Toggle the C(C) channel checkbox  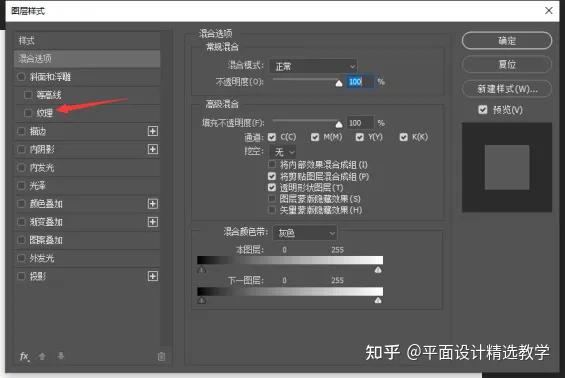click(272, 137)
